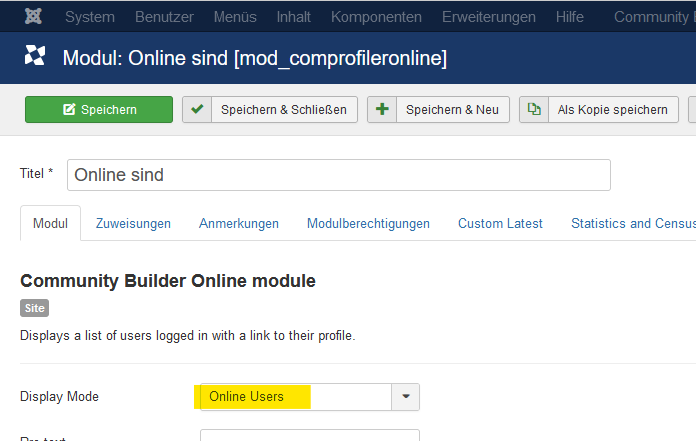Open the Hilfe menu
Screen dimensions: 696x441
click(569, 17)
